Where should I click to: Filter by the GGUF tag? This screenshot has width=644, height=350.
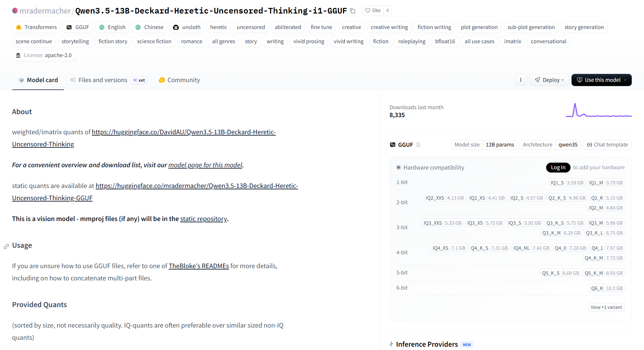(78, 27)
